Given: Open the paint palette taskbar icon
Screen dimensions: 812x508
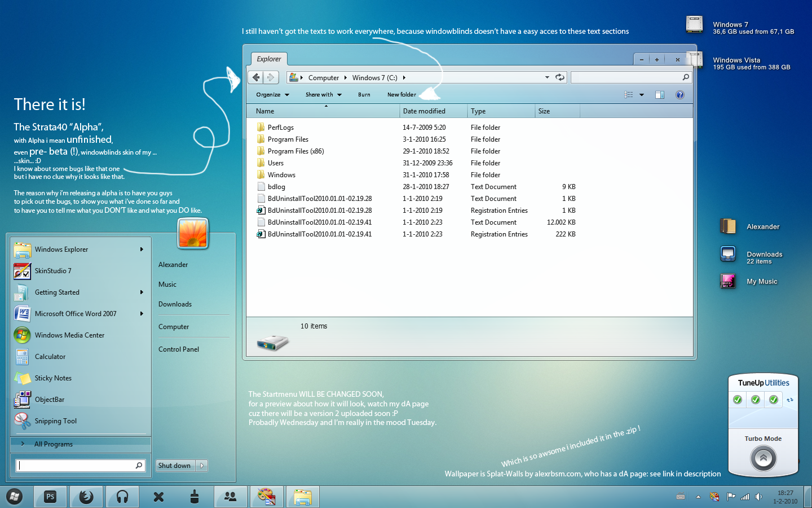Looking at the screenshot, I should 266,497.
